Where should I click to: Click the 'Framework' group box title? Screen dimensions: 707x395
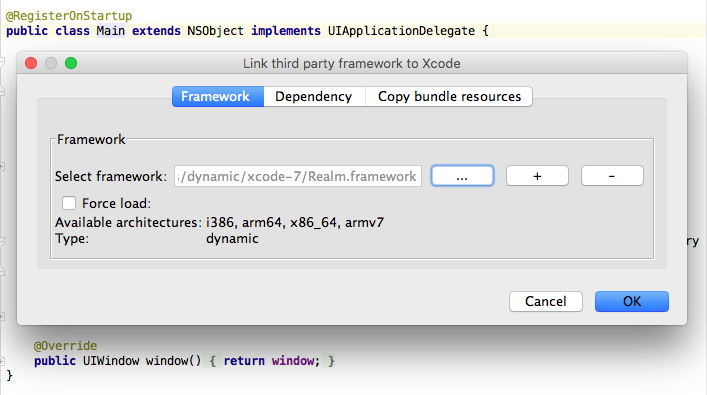91,139
